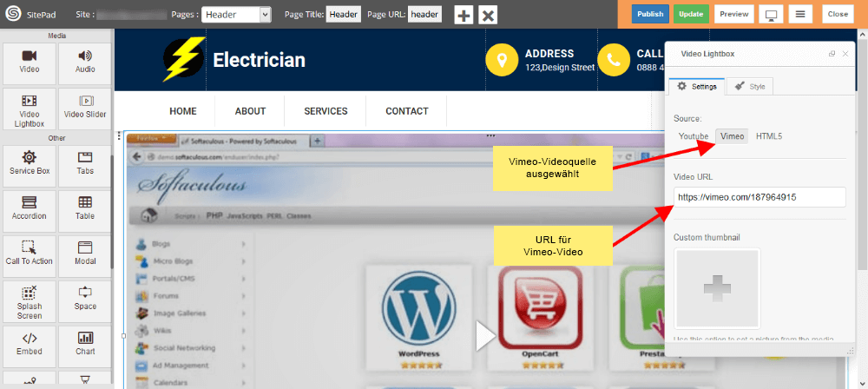Select Vimeo as video source
The image size is (868, 389).
pos(733,136)
